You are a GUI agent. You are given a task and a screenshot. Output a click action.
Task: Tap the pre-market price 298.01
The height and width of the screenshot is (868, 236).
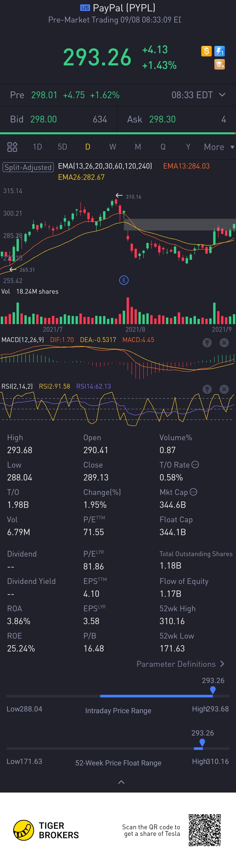(44, 95)
